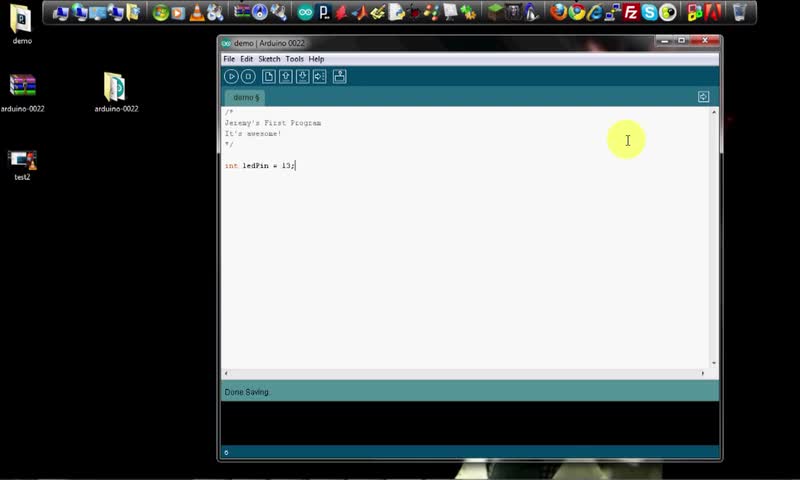This screenshot has height=480, width=800.
Task: Click the 'It's awesome!' comment line
Action: (253, 134)
